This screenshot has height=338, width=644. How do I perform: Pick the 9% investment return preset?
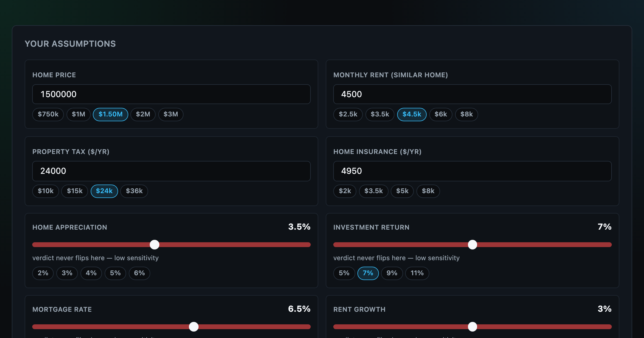392,273
